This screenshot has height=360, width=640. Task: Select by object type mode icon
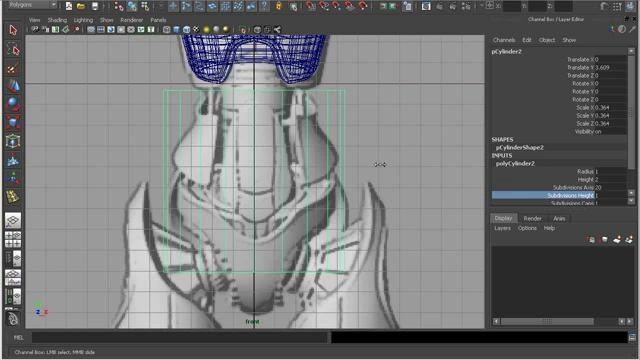coord(132,6)
